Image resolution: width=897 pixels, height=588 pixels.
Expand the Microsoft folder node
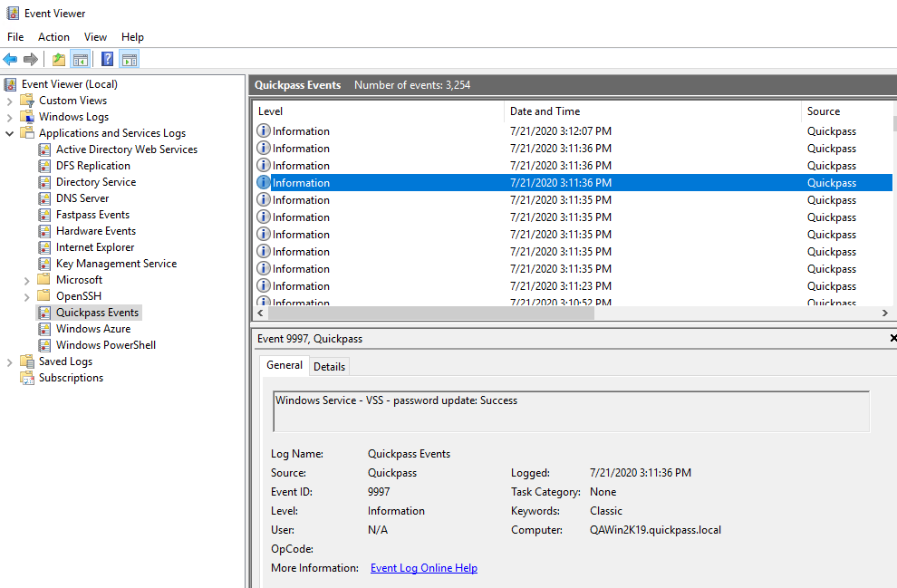pos(26,280)
